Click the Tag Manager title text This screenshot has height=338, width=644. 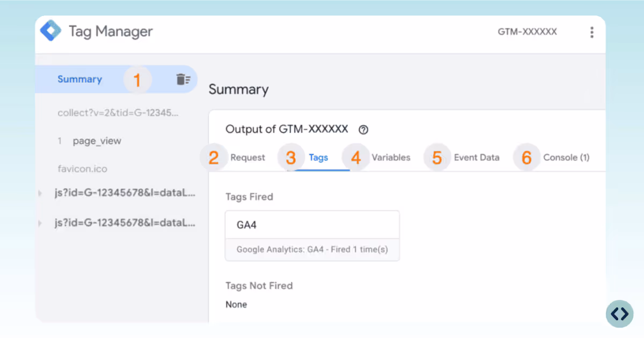click(111, 31)
